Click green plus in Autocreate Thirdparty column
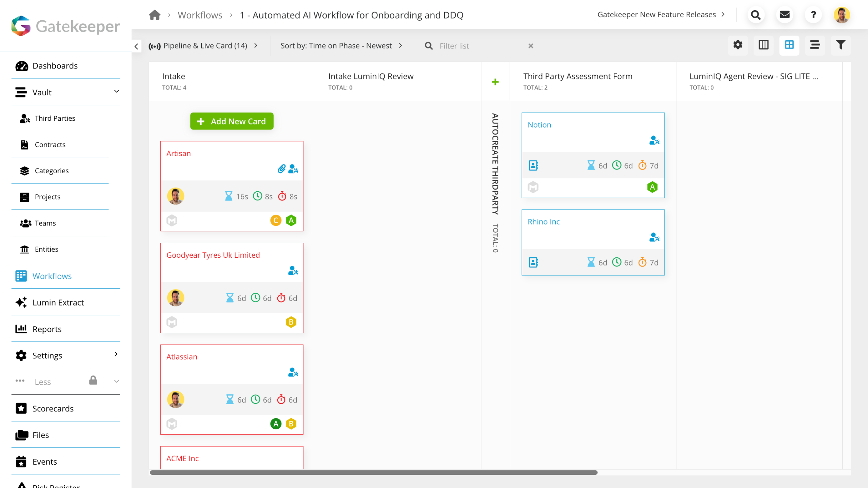This screenshot has width=868, height=488. pyautogui.click(x=495, y=82)
